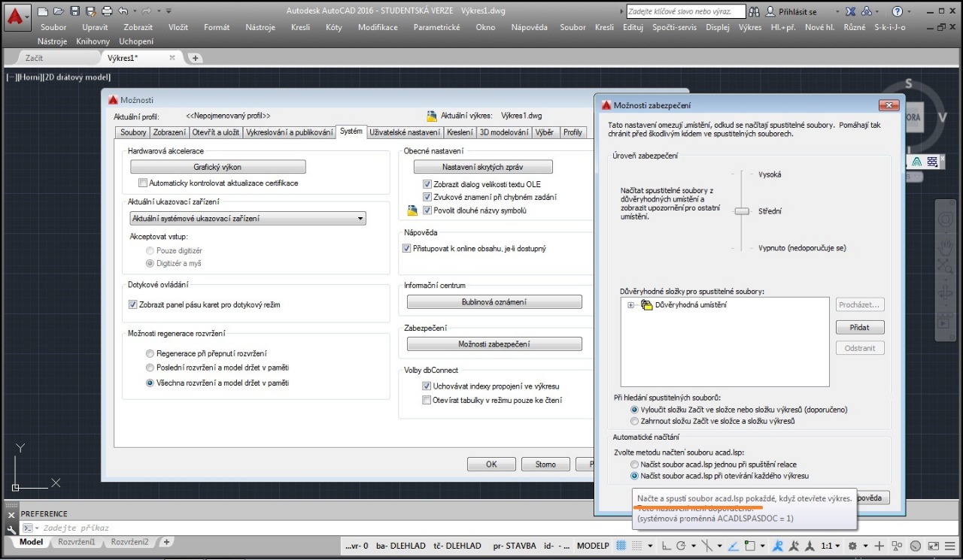The height and width of the screenshot is (560, 963).
Task: Click the command line wrench customize icon
Action: [11, 528]
